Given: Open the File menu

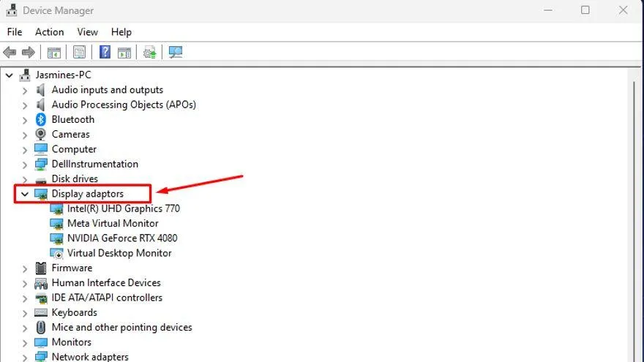Looking at the screenshot, I should click(15, 32).
